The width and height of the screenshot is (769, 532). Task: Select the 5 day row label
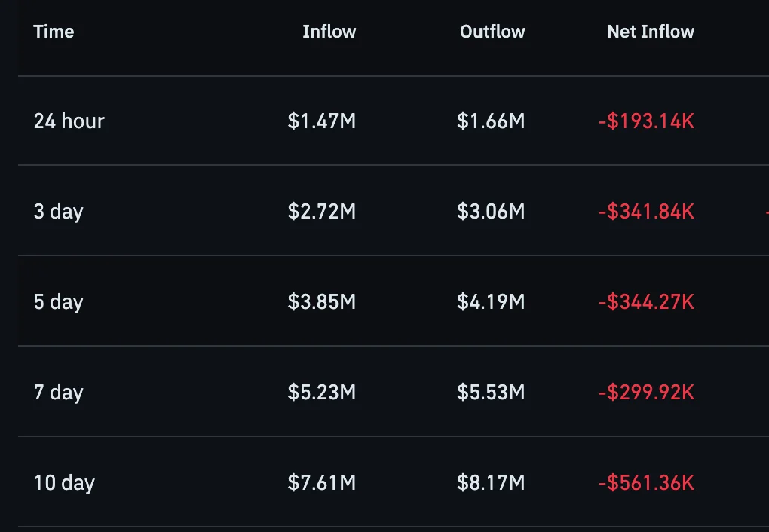pyautogui.click(x=58, y=302)
